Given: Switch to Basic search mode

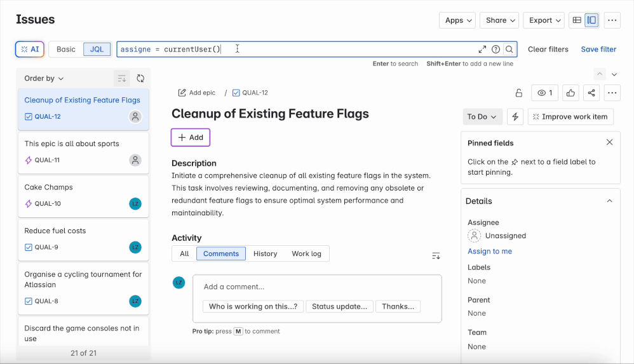Looking at the screenshot, I should tap(66, 49).
